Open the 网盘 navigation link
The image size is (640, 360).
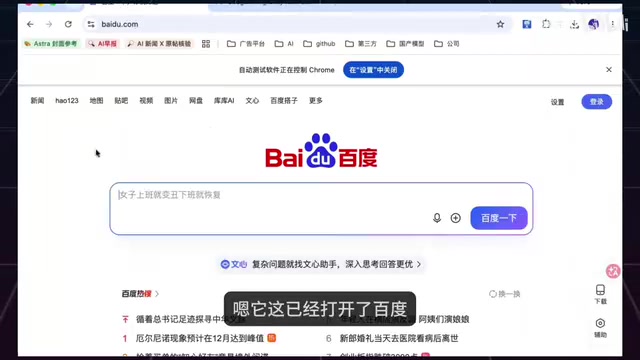pos(196,101)
